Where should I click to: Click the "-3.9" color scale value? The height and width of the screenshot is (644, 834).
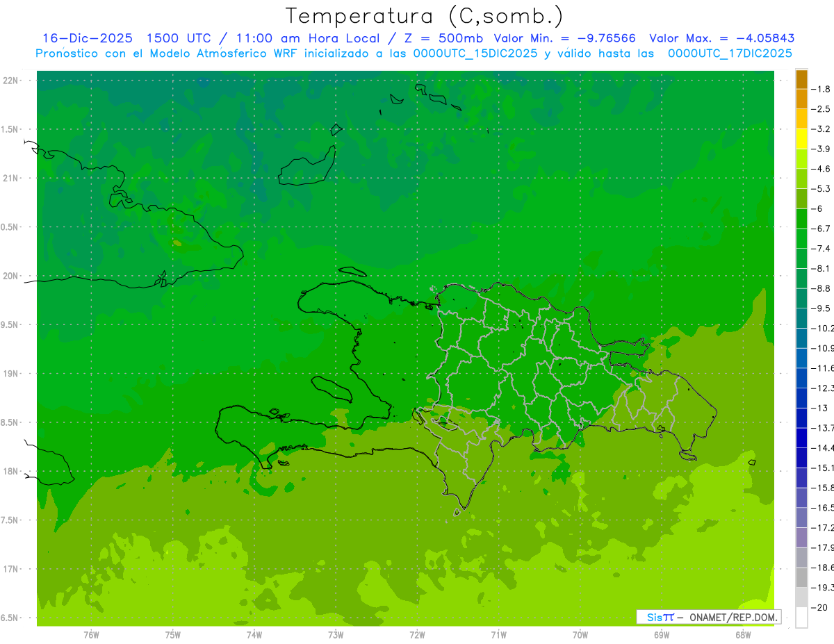click(x=821, y=149)
